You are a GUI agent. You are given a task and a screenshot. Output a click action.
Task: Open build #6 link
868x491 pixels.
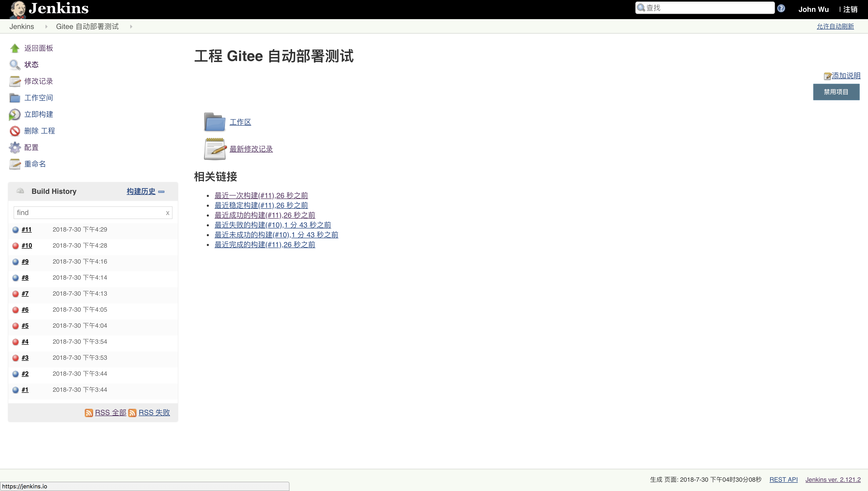pyautogui.click(x=25, y=310)
